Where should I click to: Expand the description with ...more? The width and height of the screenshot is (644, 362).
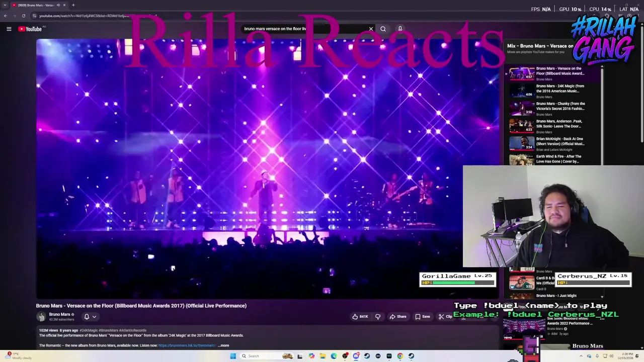(223, 345)
